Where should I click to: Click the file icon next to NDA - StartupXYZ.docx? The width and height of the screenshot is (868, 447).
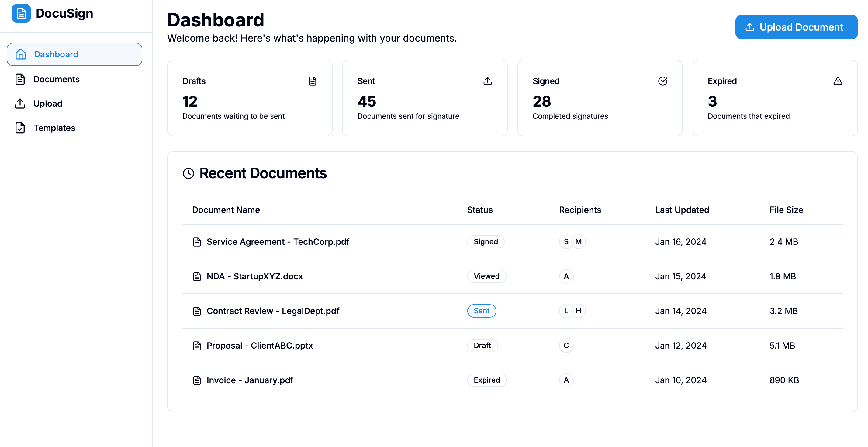[197, 276]
